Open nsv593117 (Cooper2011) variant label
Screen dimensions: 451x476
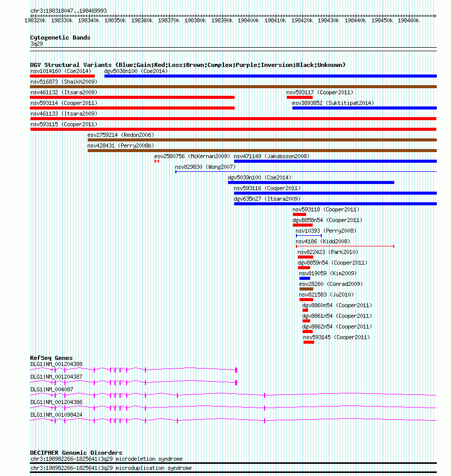[320, 92]
